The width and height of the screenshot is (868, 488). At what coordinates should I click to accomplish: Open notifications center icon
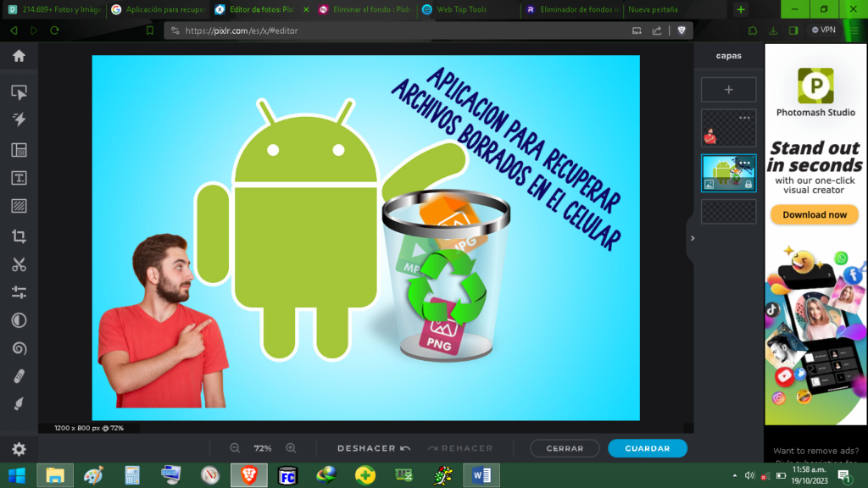(x=844, y=476)
